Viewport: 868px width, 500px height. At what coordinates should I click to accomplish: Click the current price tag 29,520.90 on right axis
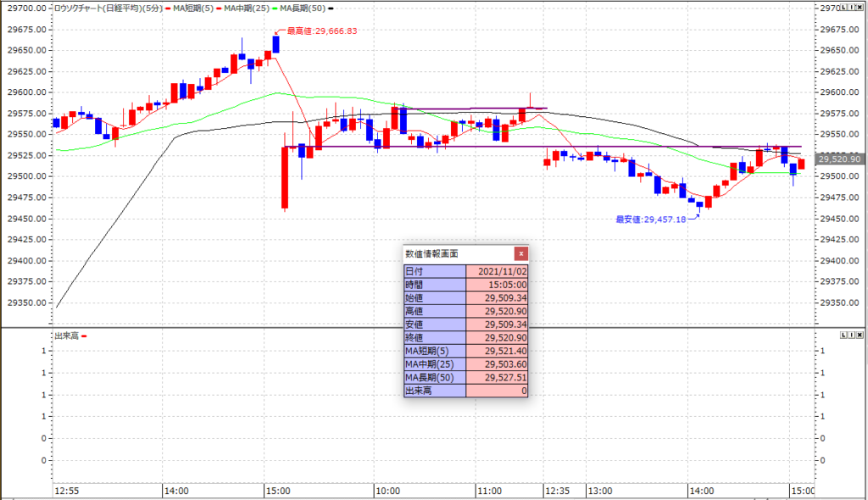tap(839, 158)
